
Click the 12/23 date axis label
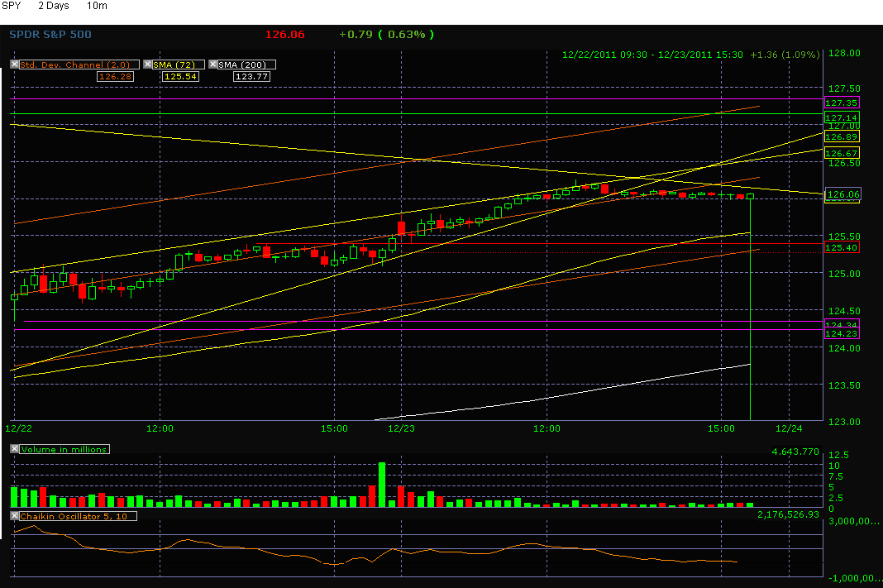402,428
